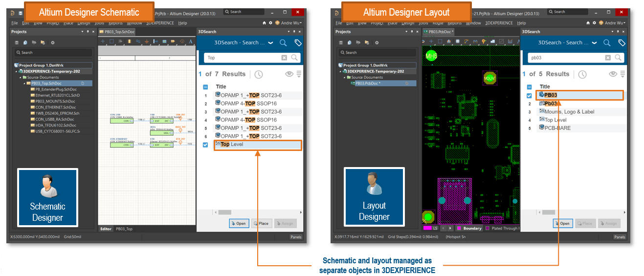Screen dimensions: 644x276
Task: Toggle the select-all checkbox beside Title in Schematic results
Action: [205, 87]
